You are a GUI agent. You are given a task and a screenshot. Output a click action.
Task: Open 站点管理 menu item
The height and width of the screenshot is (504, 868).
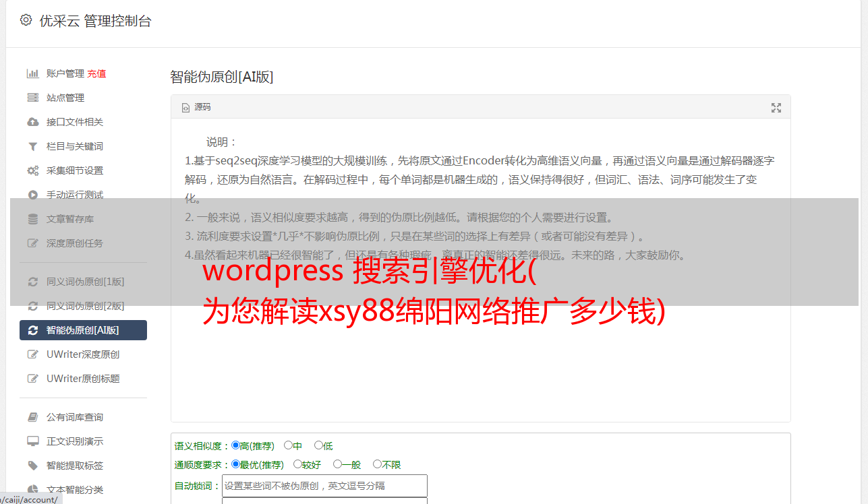[65, 98]
